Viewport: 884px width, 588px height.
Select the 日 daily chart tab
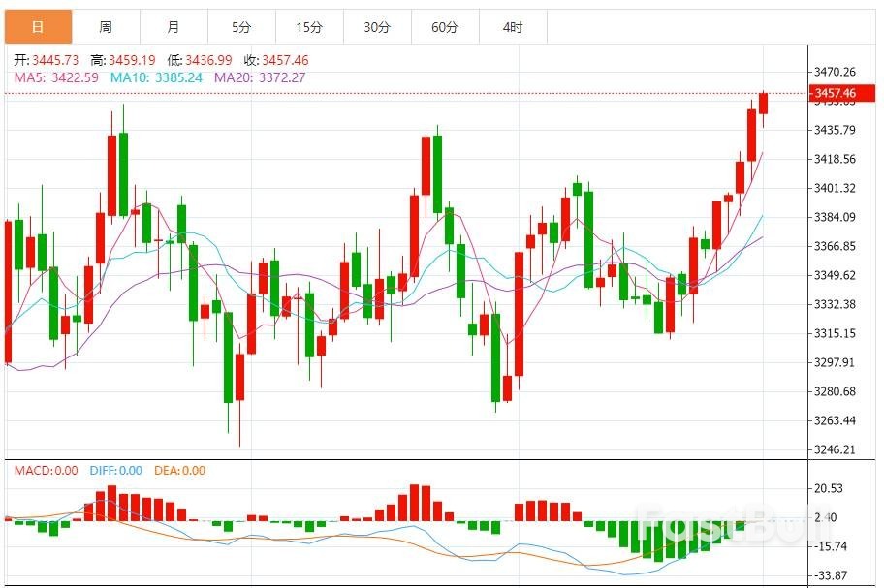[38, 27]
